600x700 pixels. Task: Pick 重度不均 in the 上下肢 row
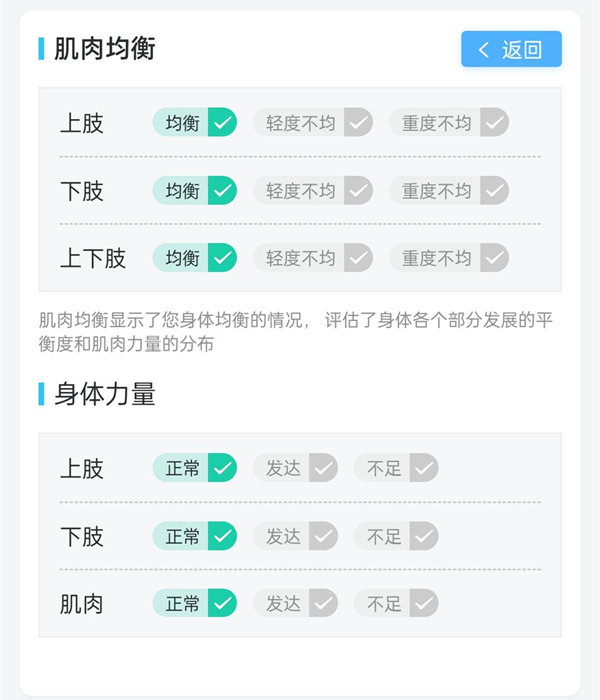tap(449, 258)
